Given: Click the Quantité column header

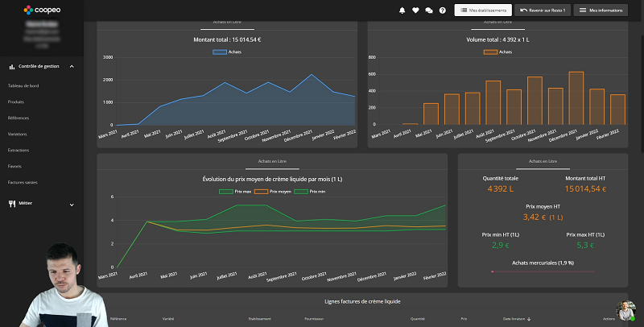Looking at the screenshot, I should (x=417, y=319).
